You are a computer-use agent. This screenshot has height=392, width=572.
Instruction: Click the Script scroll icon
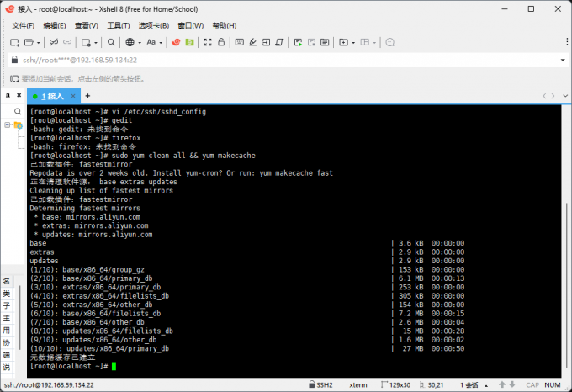point(280,42)
